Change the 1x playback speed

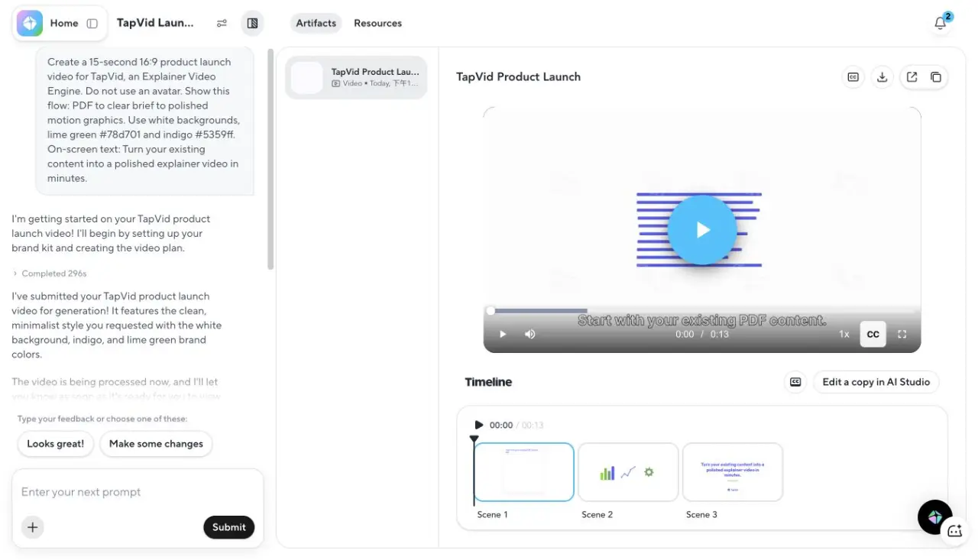point(844,334)
